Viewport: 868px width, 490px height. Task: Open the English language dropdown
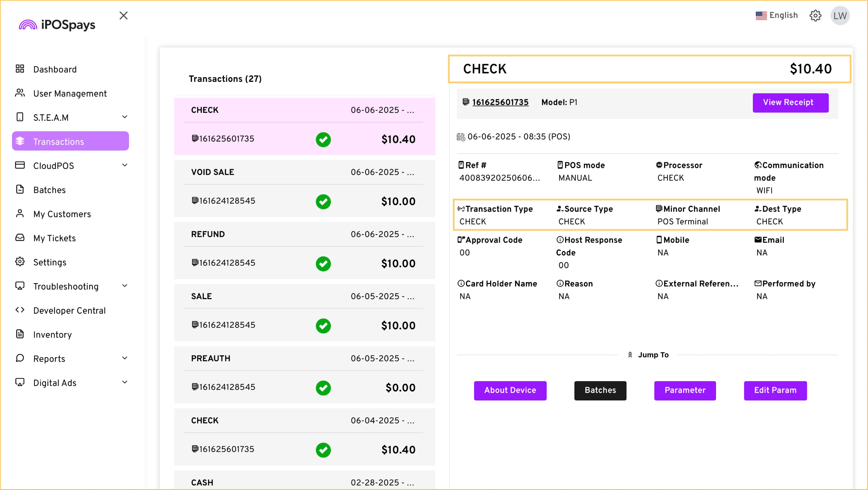(x=776, y=16)
